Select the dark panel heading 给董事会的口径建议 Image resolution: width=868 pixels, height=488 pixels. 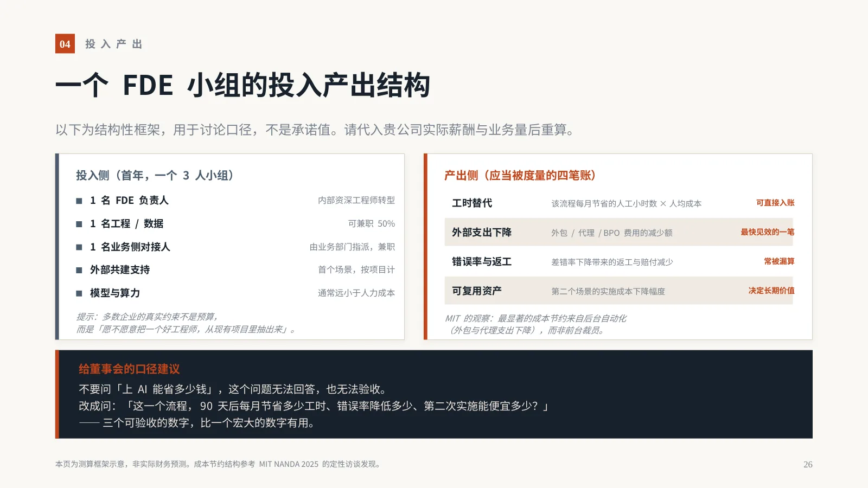point(129,369)
